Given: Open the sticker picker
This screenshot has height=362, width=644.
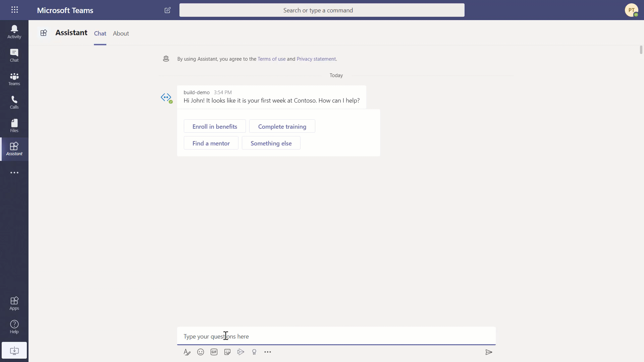Looking at the screenshot, I should tap(227, 352).
